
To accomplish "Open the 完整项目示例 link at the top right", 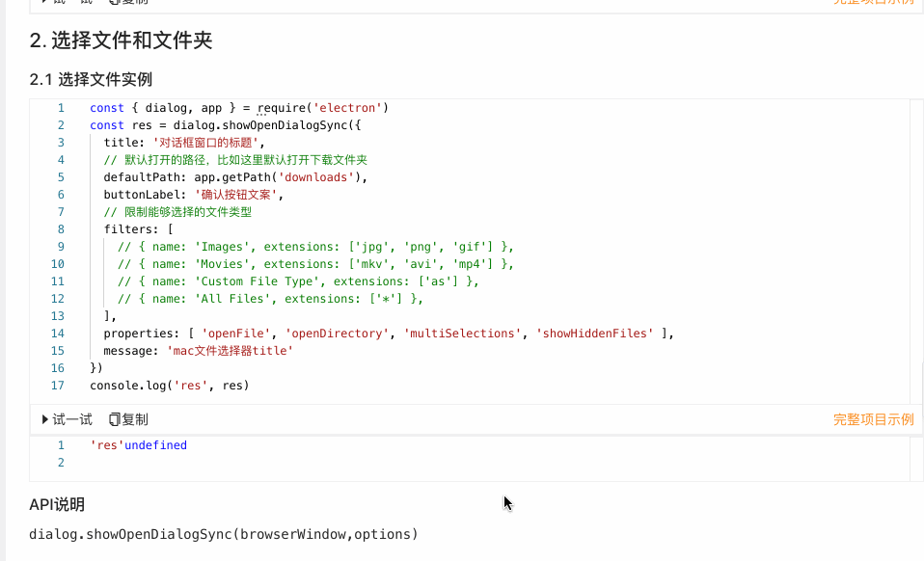I will click(x=873, y=3).
